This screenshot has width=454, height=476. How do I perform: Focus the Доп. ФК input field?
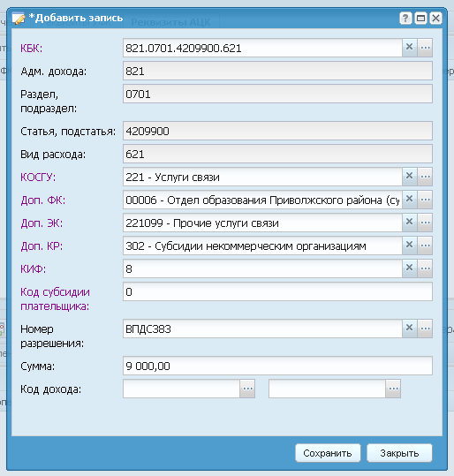pyautogui.click(x=262, y=200)
